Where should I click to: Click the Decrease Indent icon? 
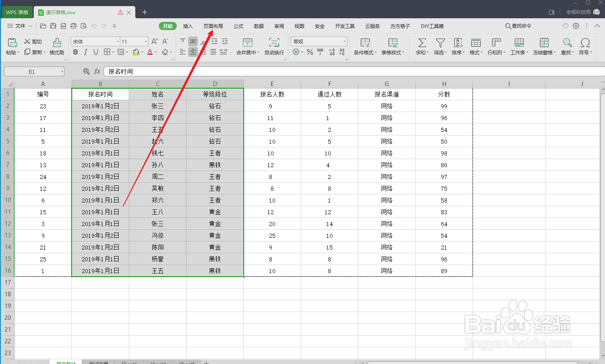coord(215,41)
